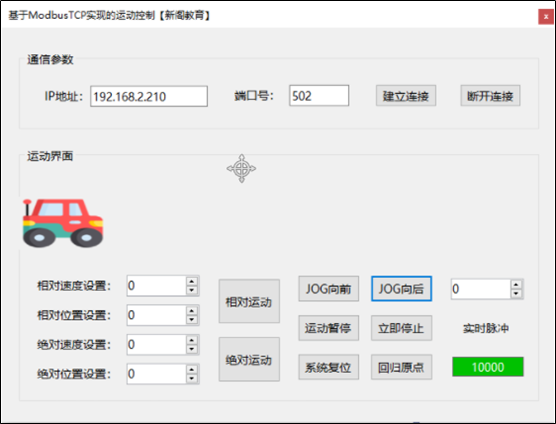Click the window title 基于ModbusTCP实现的运动控制
Screen dimensions: 556x424
(x=82, y=16)
